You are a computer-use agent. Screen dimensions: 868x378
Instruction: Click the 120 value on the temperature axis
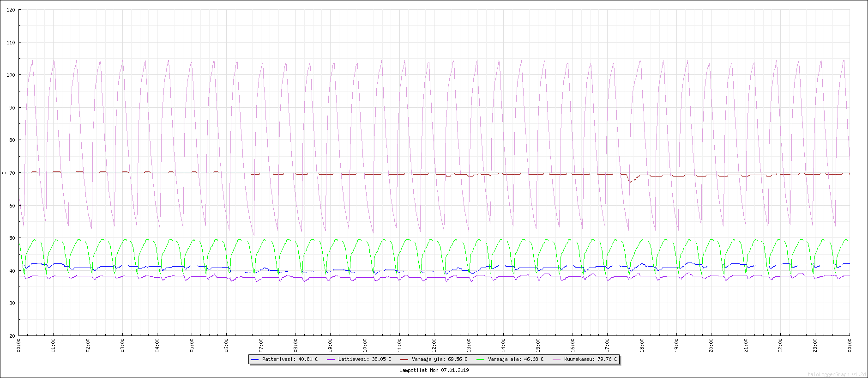click(x=11, y=10)
